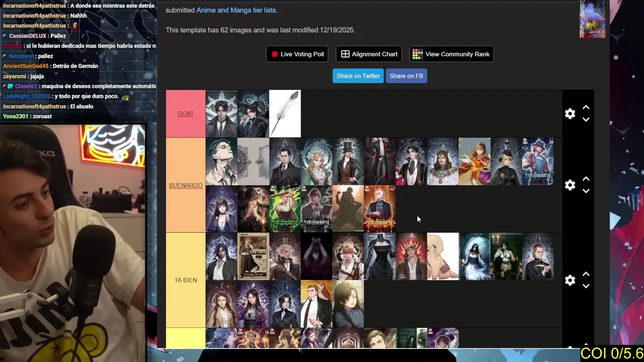Image resolution: width=644 pixels, height=362 pixels.
Task: Select top hat man image in BUENARDO
Action: [348, 161]
